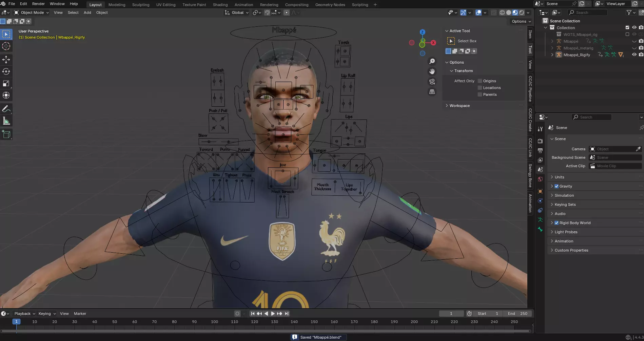Select wireframe viewport shading
This screenshot has height=341, width=644.
502,13
